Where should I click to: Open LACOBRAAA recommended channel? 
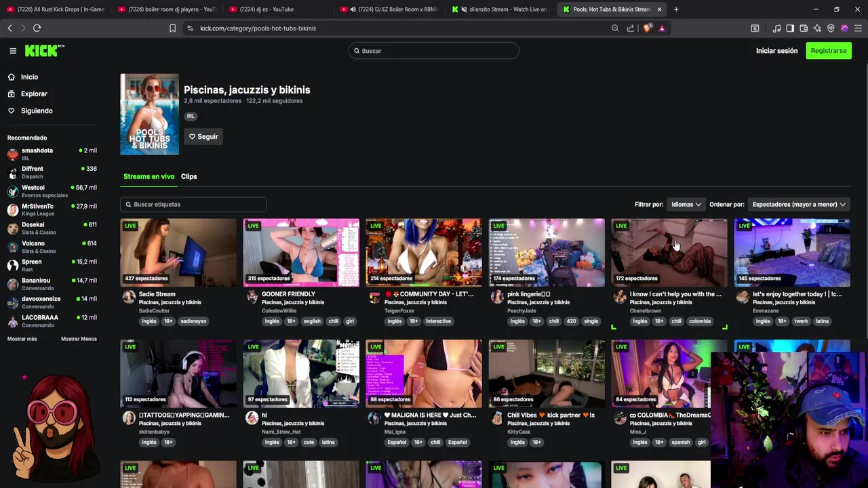pyautogui.click(x=52, y=321)
